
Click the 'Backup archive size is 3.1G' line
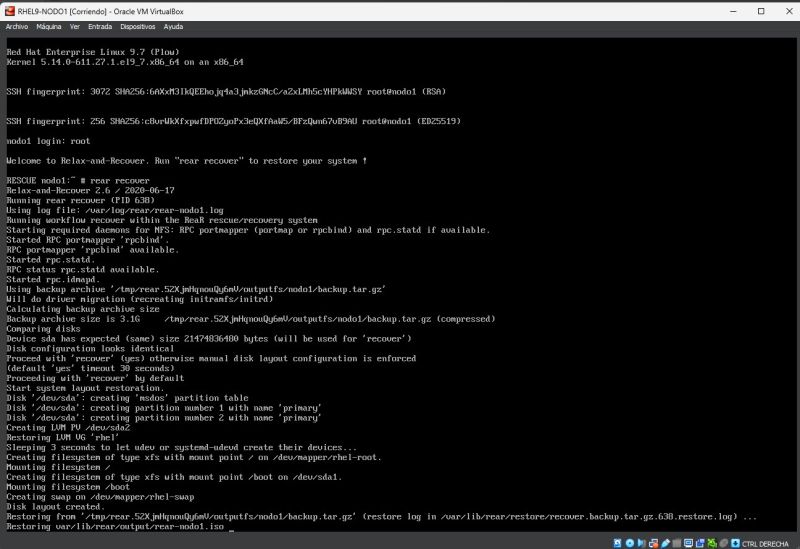(x=251, y=319)
